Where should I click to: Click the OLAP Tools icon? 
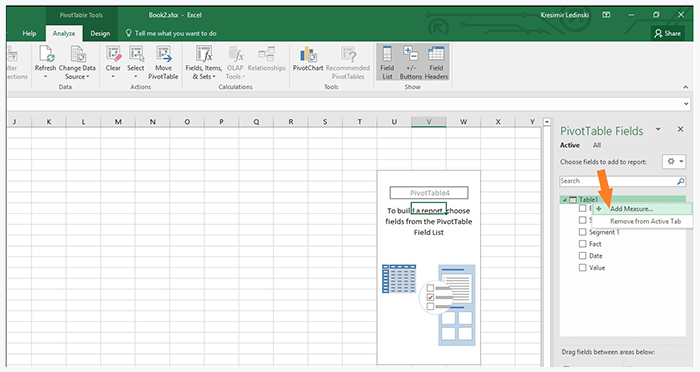click(235, 54)
